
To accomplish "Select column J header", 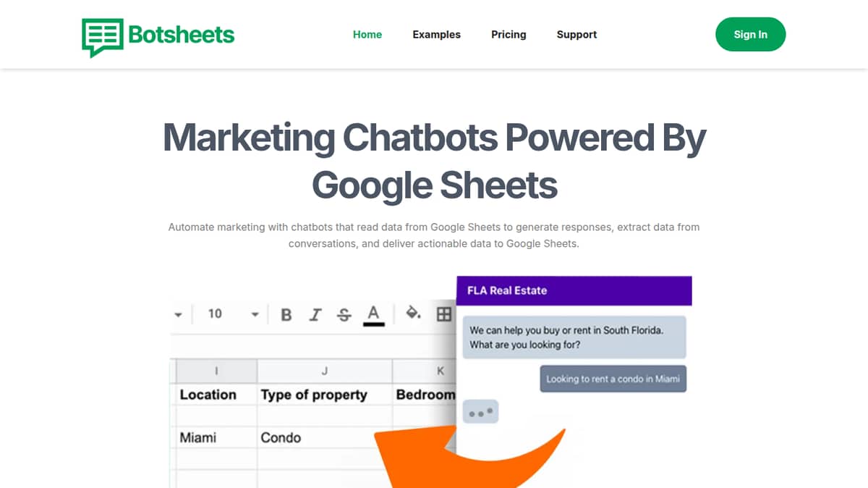I will tap(325, 371).
